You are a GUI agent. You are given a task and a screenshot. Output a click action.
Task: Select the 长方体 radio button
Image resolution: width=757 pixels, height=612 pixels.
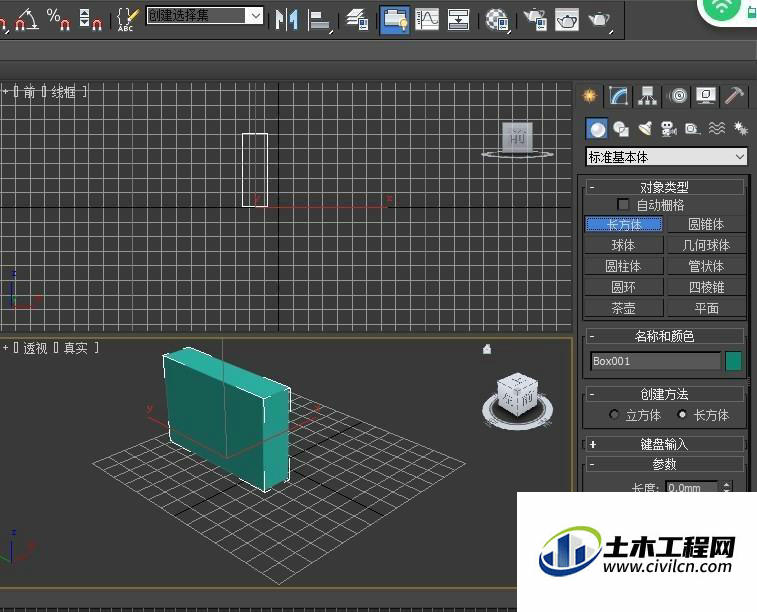(682, 415)
